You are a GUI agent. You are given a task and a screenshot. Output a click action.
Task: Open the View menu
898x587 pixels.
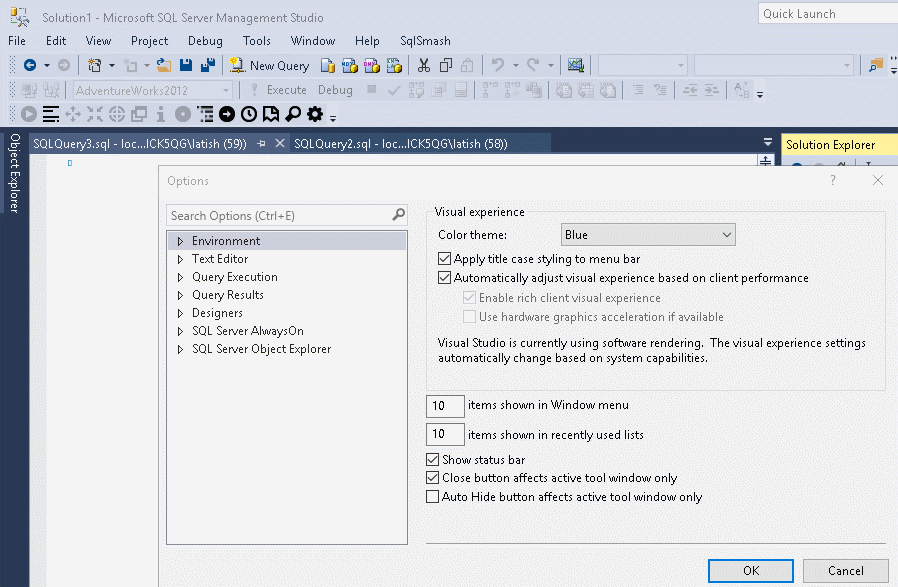tap(99, 41)
